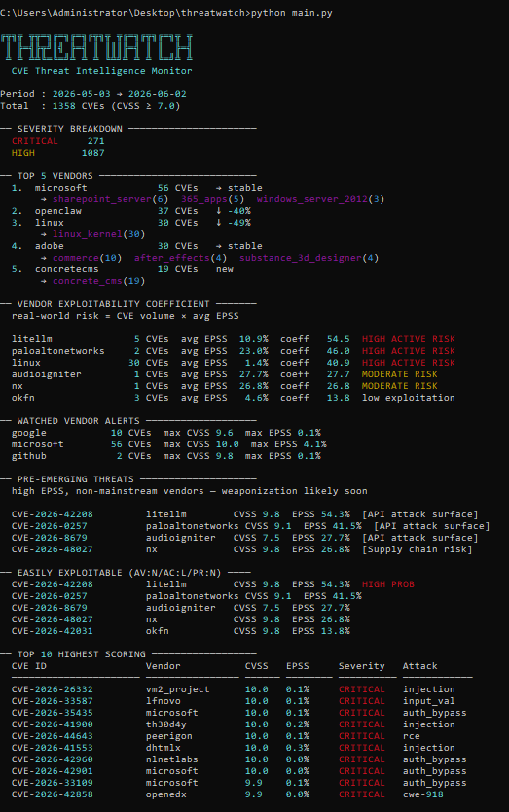
Task: Click 'input_val' attack type
Action: 428,701
